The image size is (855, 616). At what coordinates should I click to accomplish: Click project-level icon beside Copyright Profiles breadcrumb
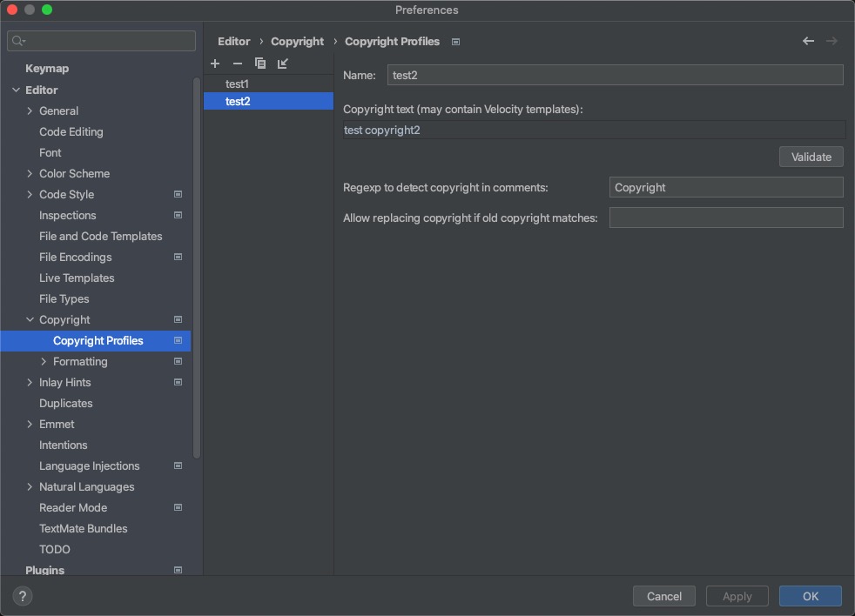[x=456, y=42]
